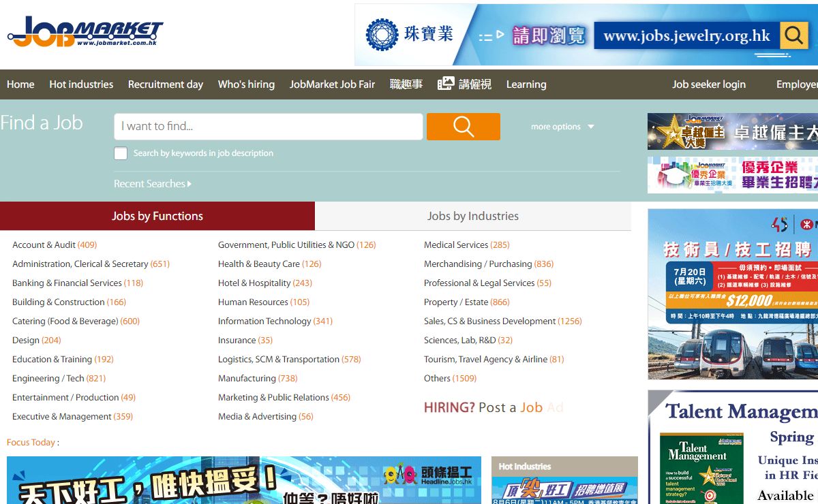Image resolution: width=818 pixels, height=504 pixels.
Task: Open Human Resources jobs
Action: pos(264,302)
